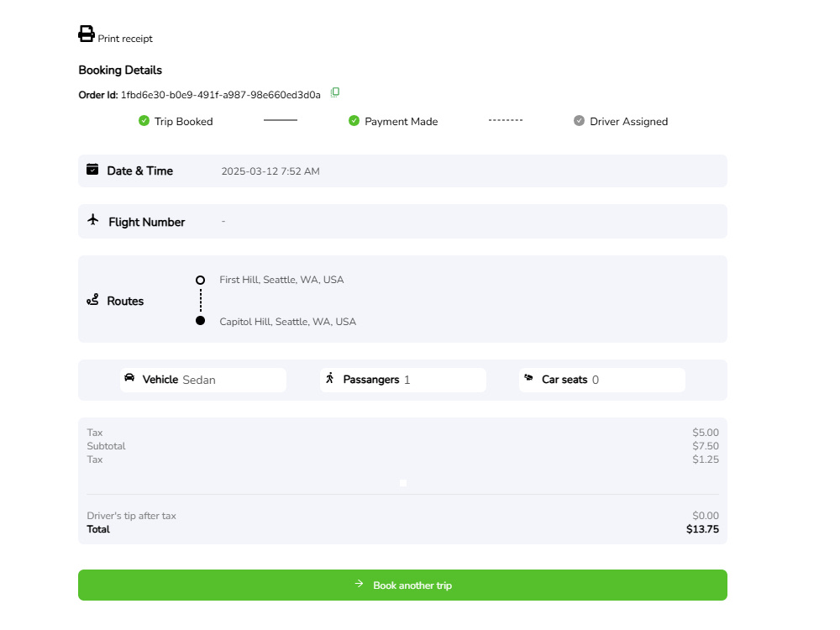Click the Routes label
840x630 pixels.
(125, 301)
